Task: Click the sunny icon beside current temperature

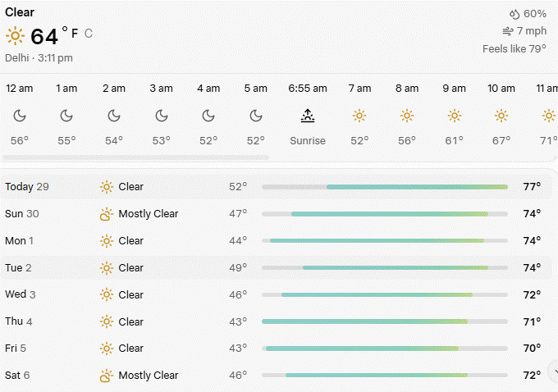Action: (15, 36)
